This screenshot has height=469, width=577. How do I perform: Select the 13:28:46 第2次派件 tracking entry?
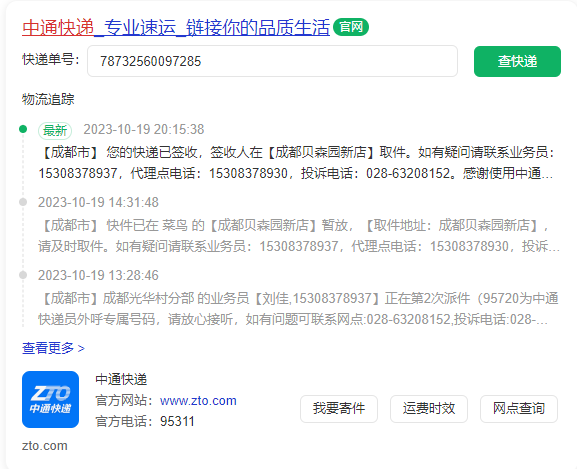coord(298,309)
